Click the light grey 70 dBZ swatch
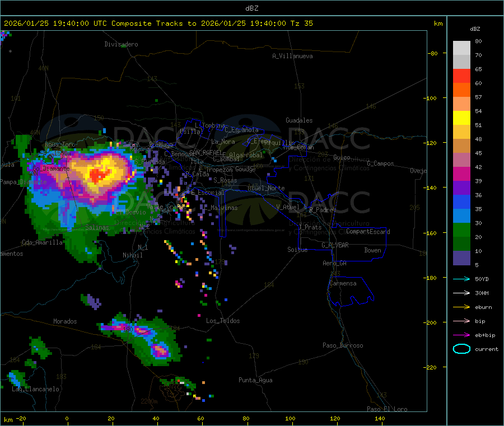 click(x=461, y=48)
